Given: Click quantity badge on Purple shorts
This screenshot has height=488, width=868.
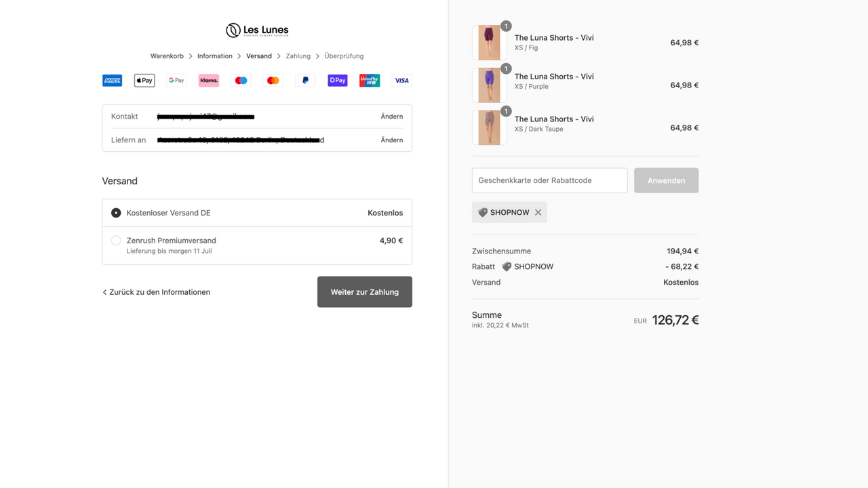Looking at the screenshot, I should [x=506, y=68].
